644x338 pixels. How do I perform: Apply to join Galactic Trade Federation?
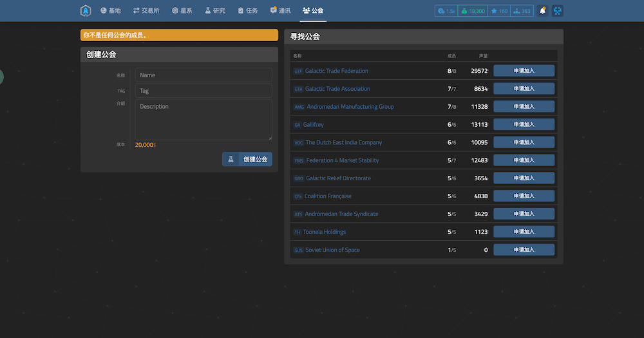point(524,71)
